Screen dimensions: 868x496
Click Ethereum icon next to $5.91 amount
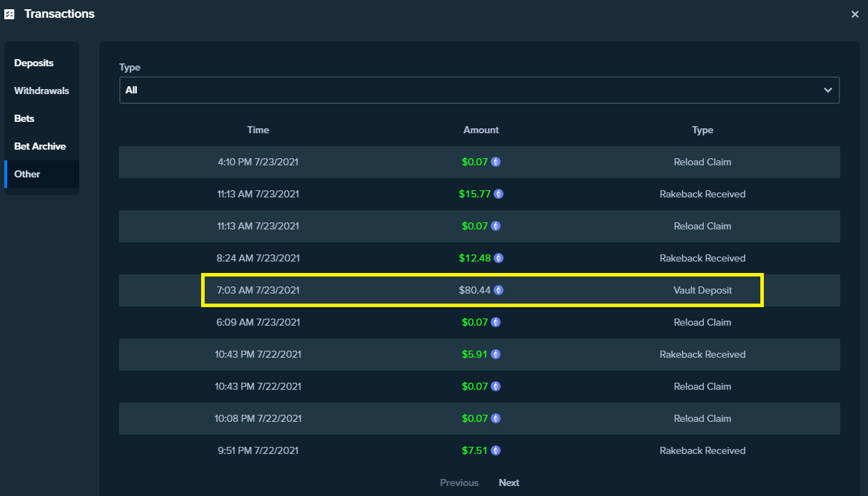coord(496,354)
